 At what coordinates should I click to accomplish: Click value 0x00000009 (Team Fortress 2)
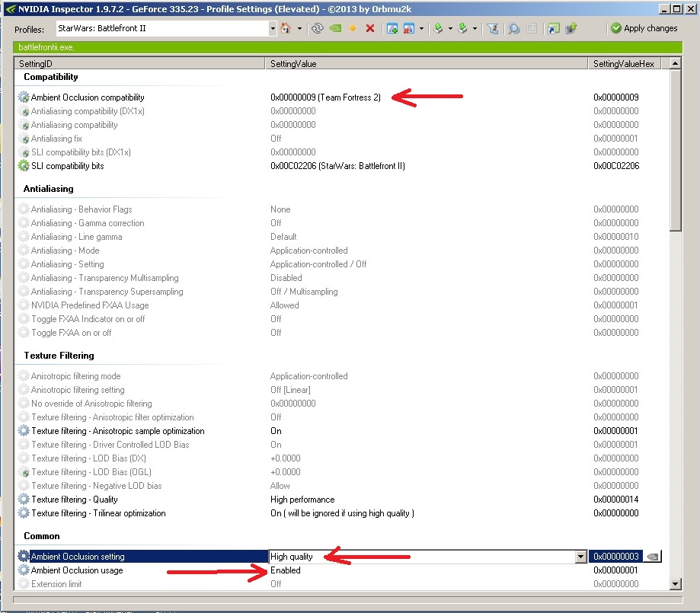(325, 97)
